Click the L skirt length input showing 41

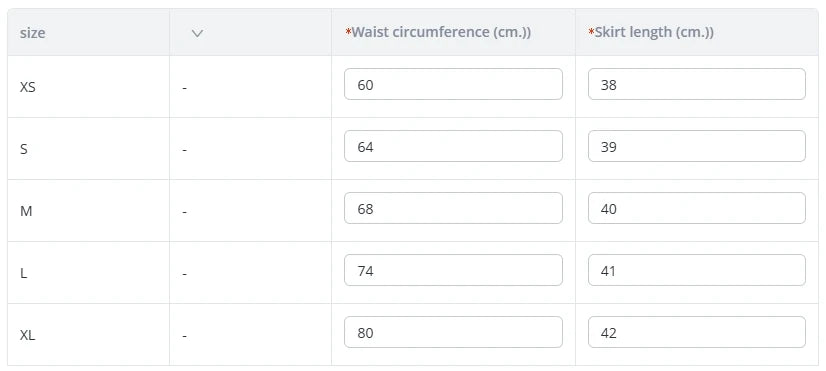[696, 270]
